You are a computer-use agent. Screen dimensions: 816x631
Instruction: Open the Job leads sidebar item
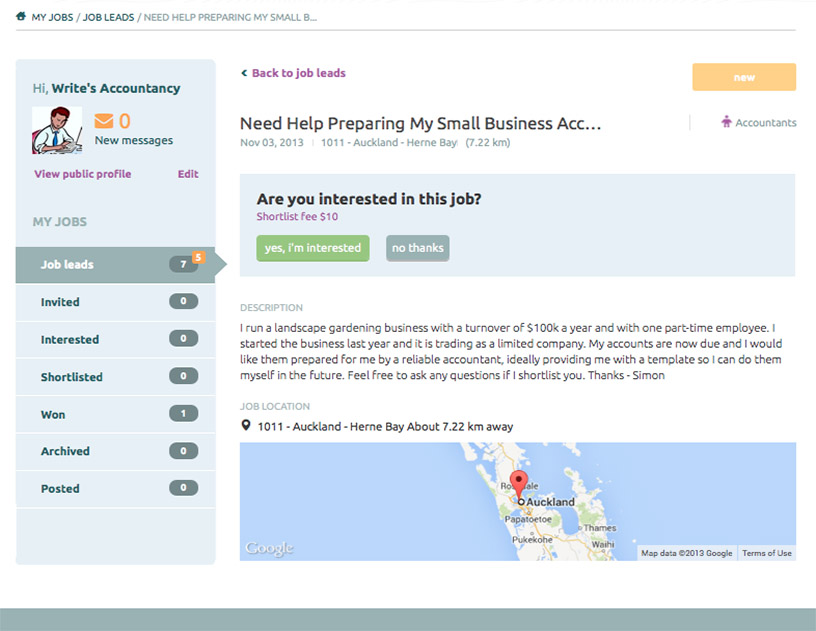[67, 265]
